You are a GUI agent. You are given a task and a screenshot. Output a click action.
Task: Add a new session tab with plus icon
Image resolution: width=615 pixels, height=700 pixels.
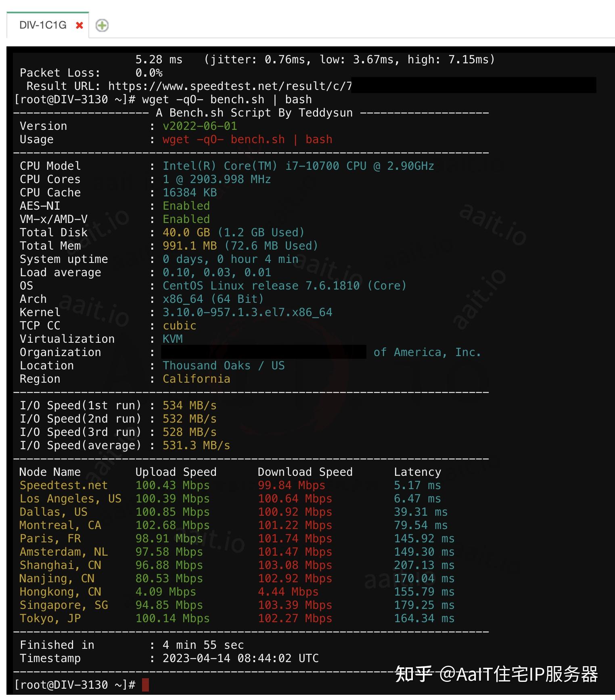[x=102, y=25]
